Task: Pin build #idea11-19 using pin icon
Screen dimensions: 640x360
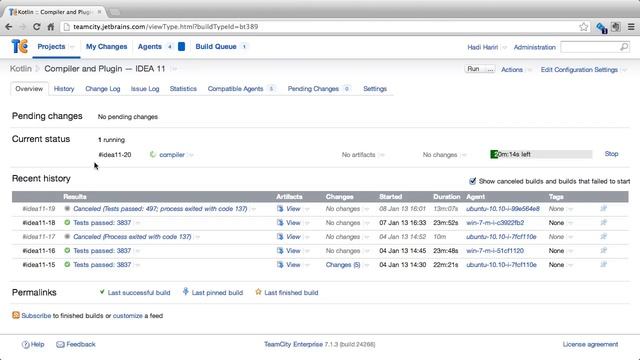Action: [604, 209]
